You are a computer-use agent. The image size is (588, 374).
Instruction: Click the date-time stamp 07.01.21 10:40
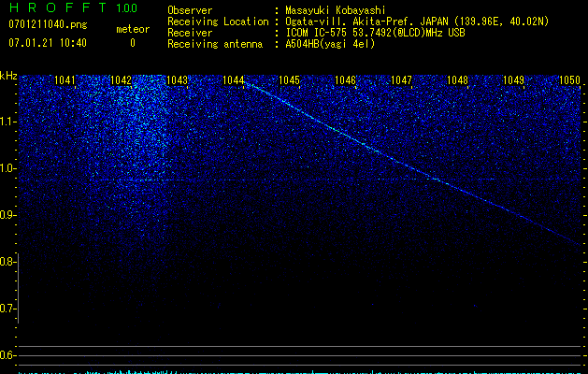[x=48, y=43]
